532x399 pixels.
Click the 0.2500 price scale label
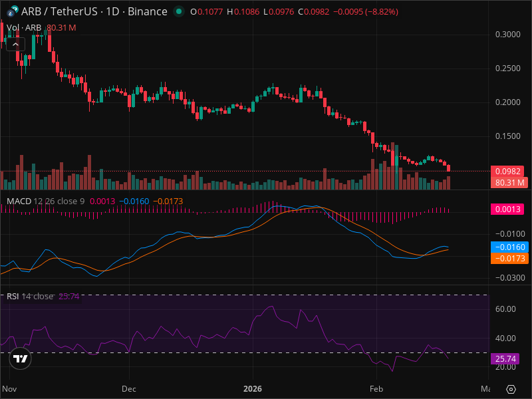pos(507,68)
